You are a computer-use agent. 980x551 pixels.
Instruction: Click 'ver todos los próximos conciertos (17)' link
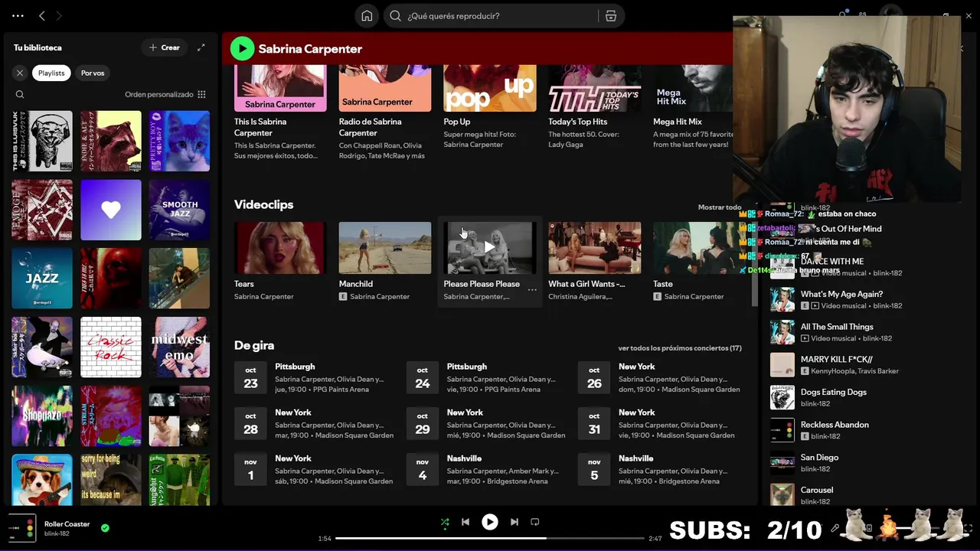[x=680, y=348]
